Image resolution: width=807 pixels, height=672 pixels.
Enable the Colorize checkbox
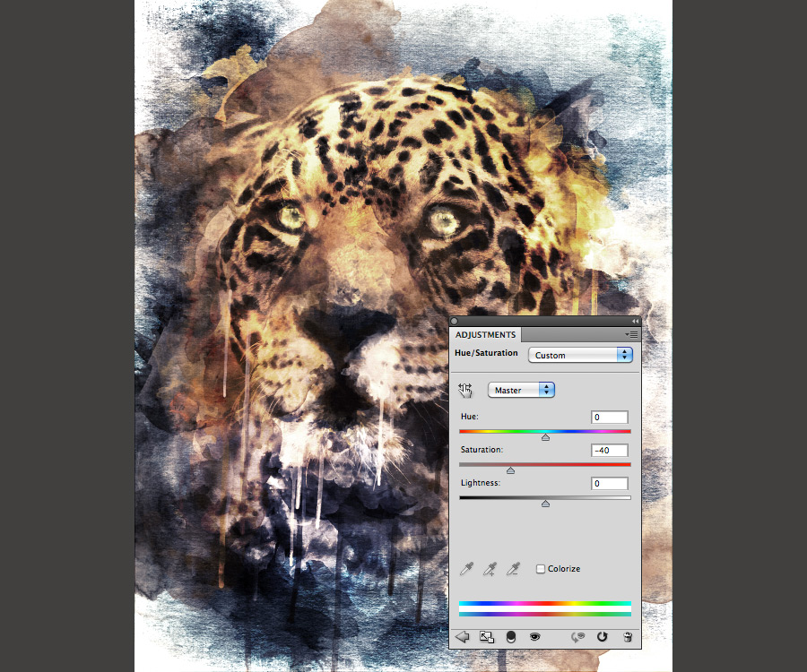pos(541,568)
